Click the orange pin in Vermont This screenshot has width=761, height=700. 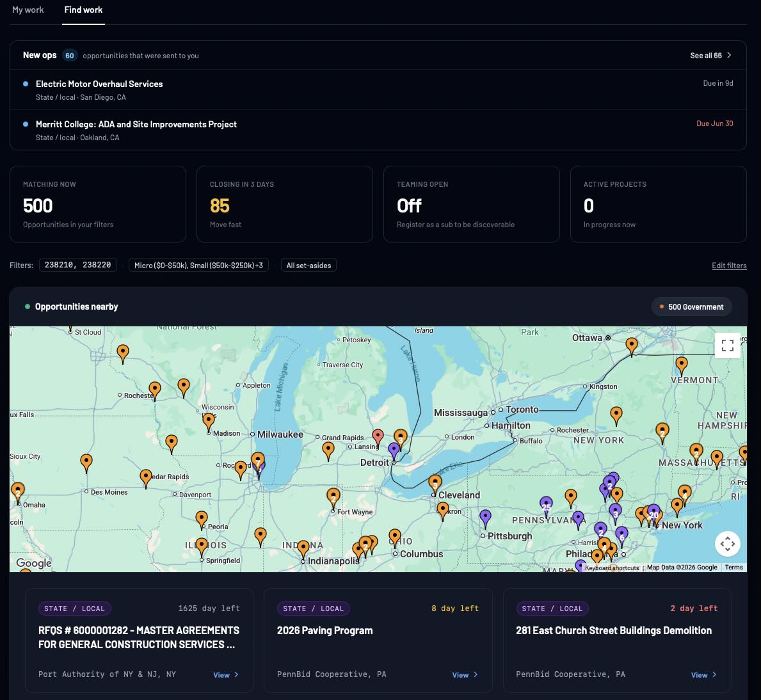pyautogui.click(x=682, y=364)
